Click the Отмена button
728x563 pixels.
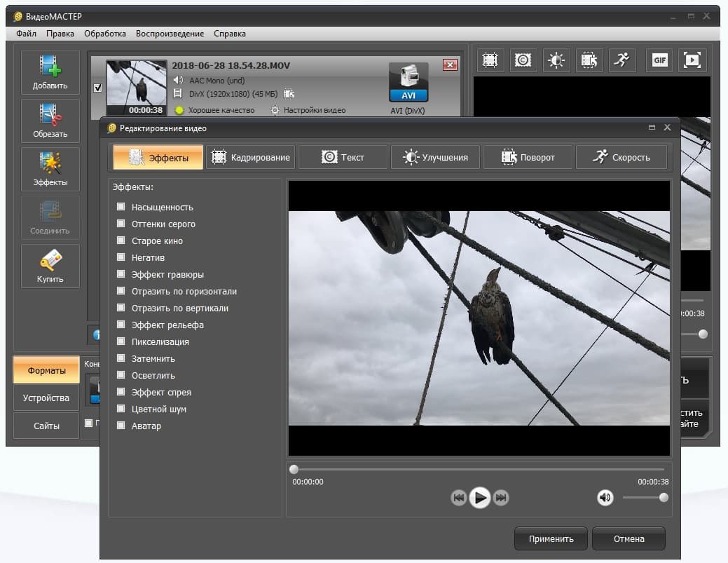click(629, 538)
